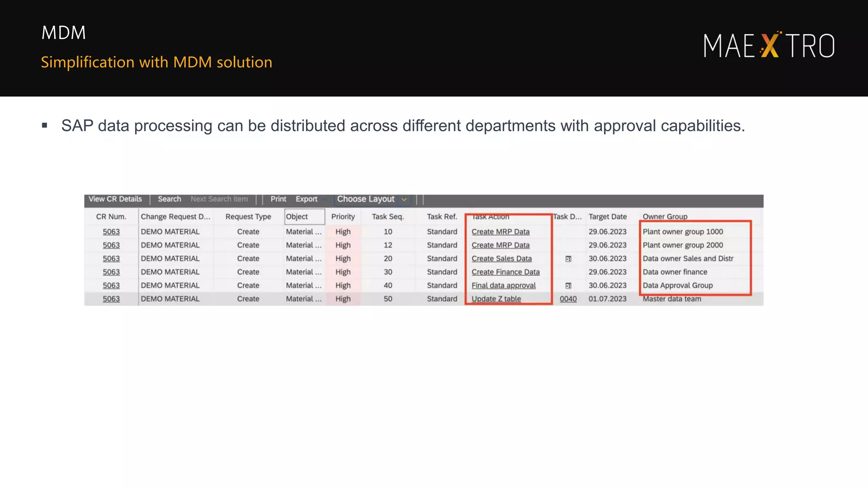Open Create MRP Data link for task sequence 10
This screenshot has height=488, width=868.
[501, 232]
